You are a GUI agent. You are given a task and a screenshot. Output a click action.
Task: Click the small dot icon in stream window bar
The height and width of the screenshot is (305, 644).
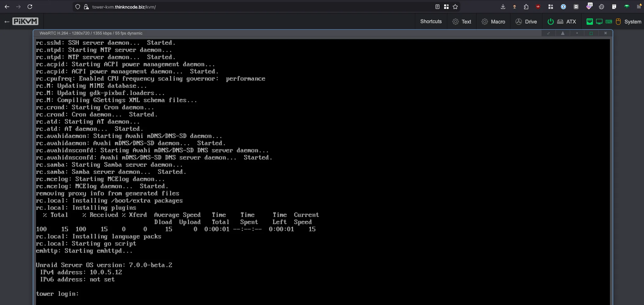[577, 33]
